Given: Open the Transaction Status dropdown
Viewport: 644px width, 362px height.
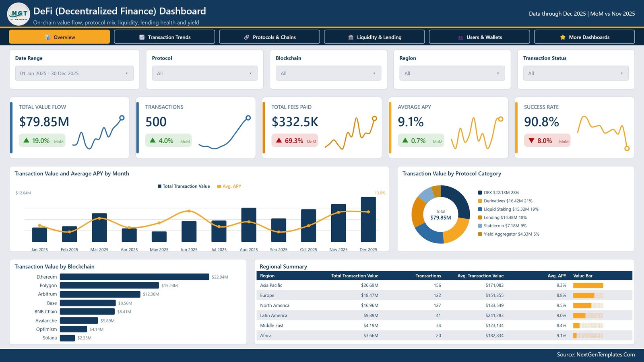Looking at the screenshot, I should 576,73.
